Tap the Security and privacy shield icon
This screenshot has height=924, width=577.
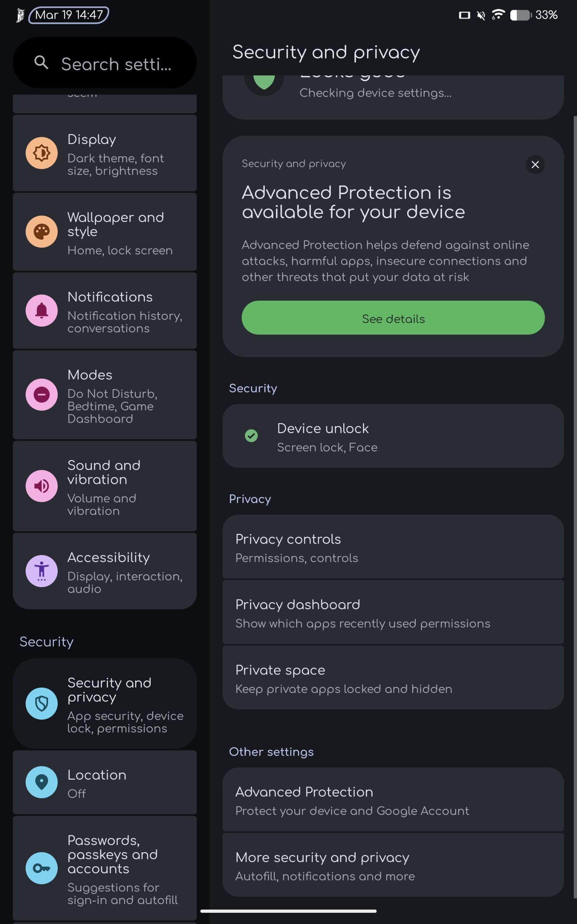click(x=41, y=703)
